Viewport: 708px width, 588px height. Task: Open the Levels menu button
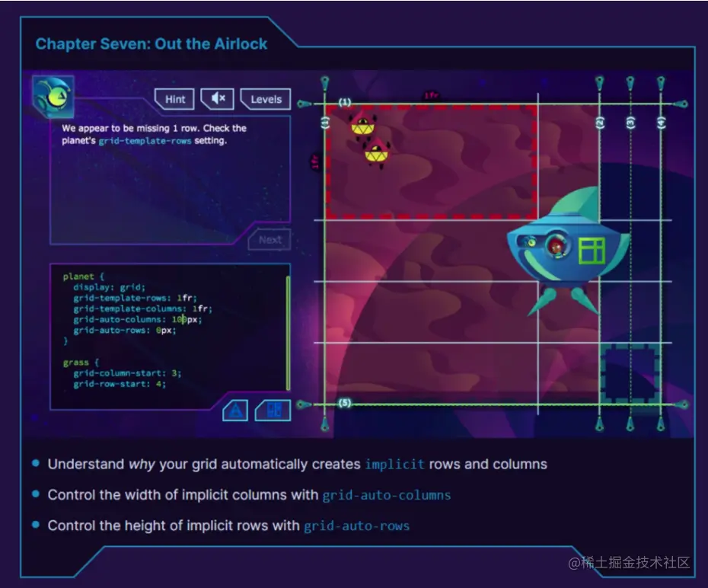click(x=266, y=99)
